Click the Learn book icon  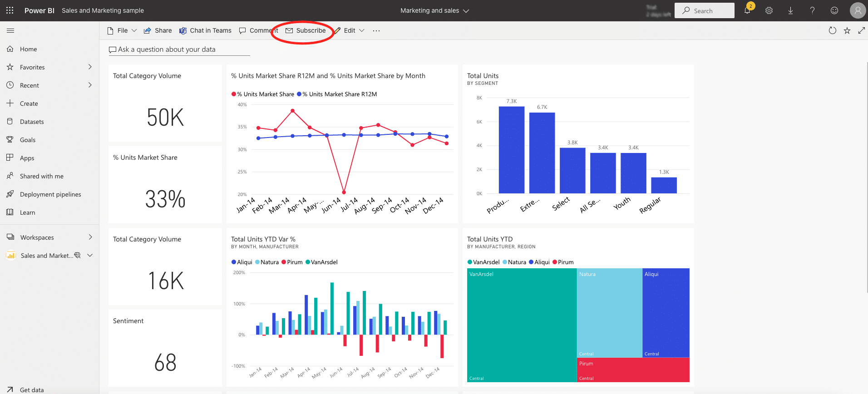[x=10, y=212]
